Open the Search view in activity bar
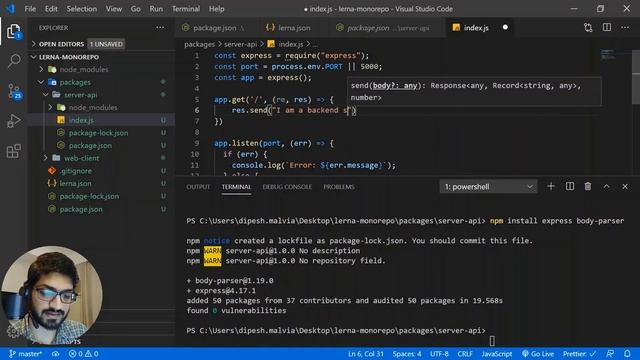Image resolution: width=640 pixels, height=360 pixels. tap(13, 61)
